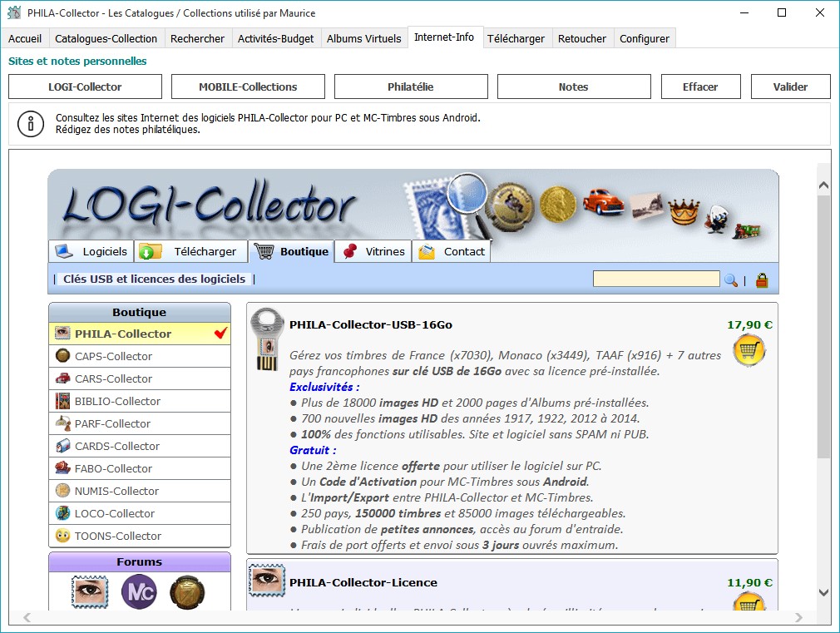Open 'Clés USB et licences des logiciels' link

click(x=155, y=279)
